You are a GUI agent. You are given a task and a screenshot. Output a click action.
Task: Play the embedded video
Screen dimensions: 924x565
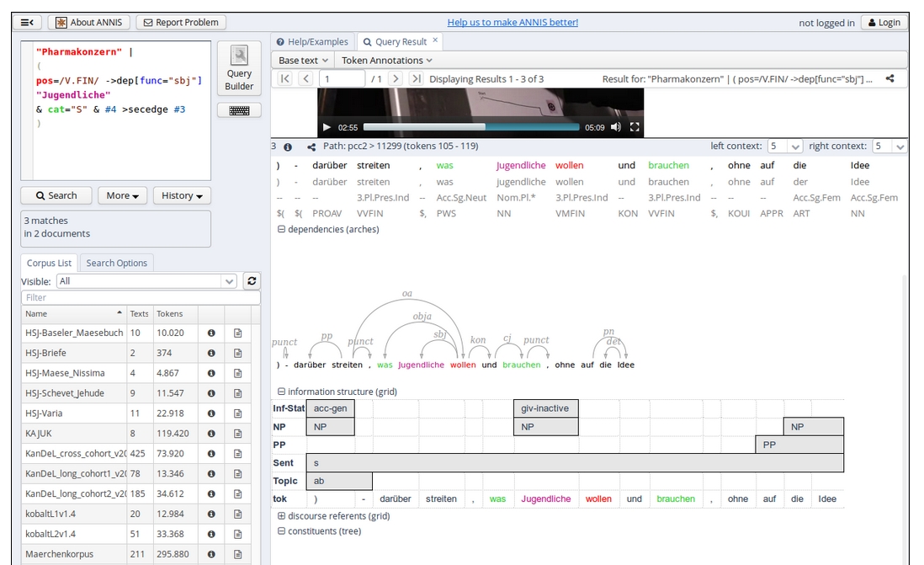327,127
